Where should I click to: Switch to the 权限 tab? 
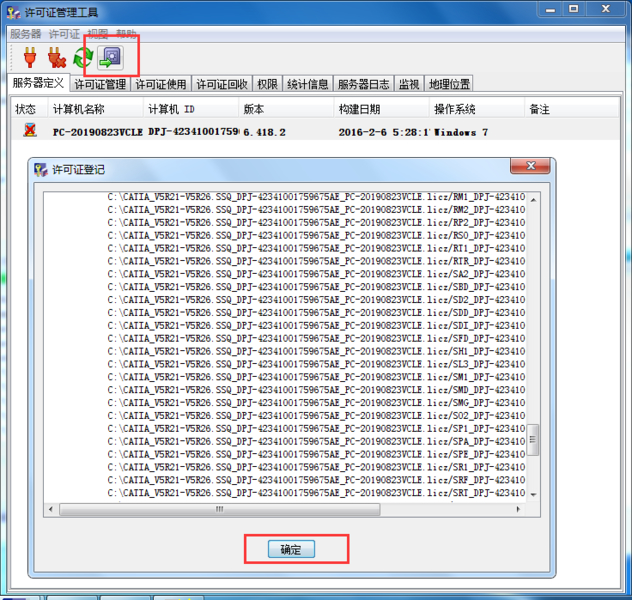tap(267, 84)
